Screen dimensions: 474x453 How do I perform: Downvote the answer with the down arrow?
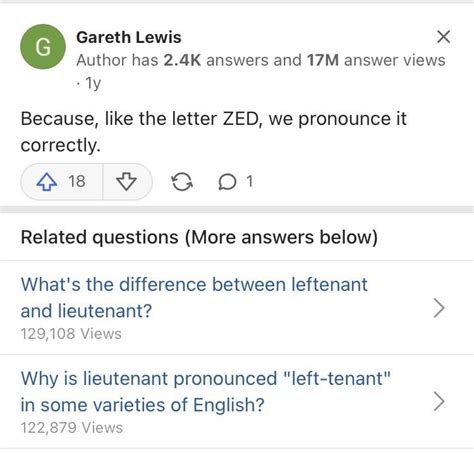click(126, 182)
